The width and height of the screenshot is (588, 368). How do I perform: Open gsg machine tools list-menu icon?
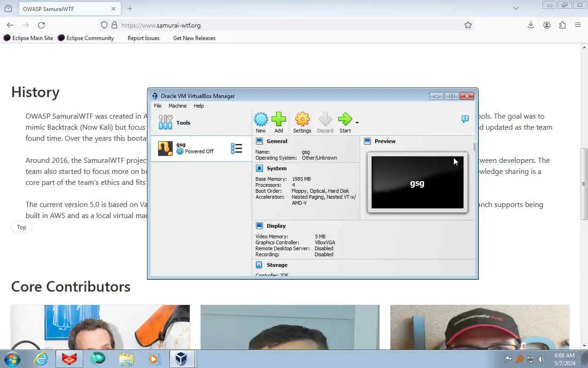pyautogui.click(x=237, y=148)
